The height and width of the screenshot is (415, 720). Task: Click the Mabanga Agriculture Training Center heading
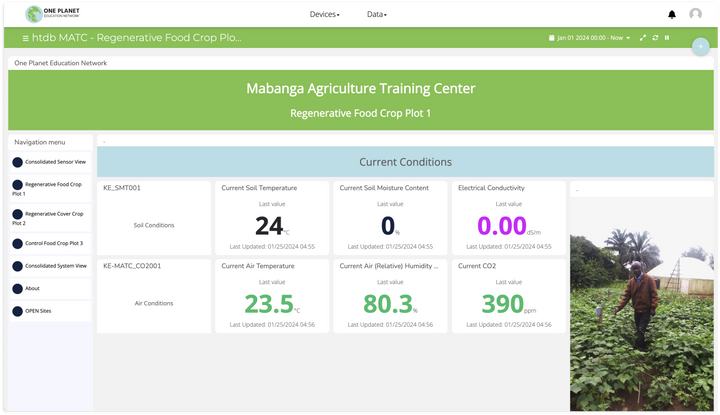point(360,89)
